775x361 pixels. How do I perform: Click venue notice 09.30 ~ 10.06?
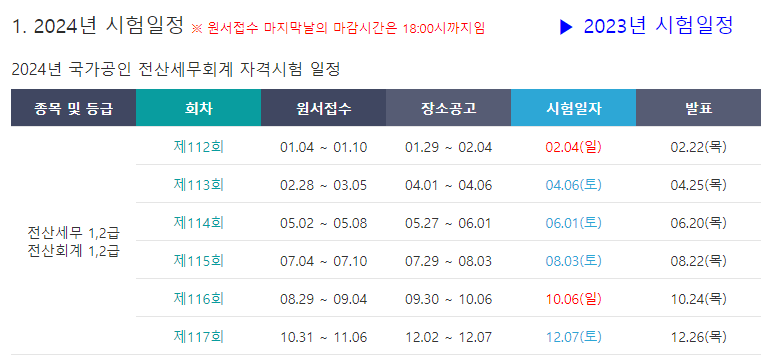coord(449,299)
